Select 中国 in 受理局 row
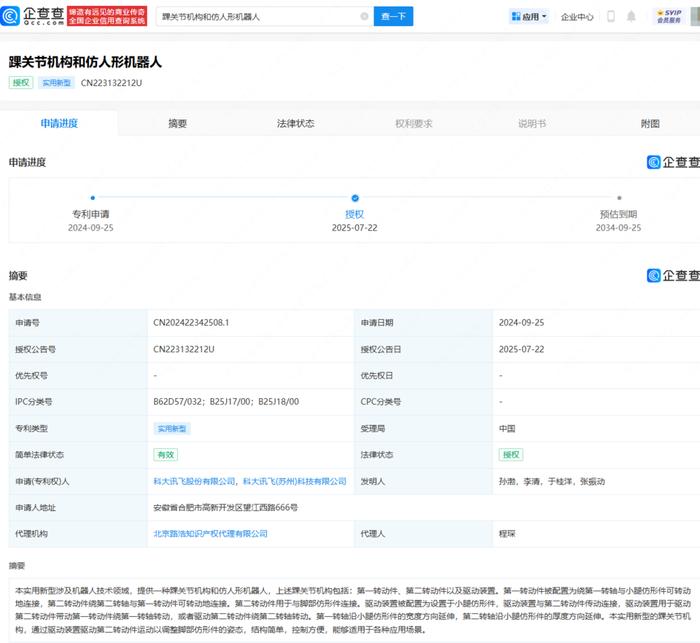Viewport: 700px width, 643px height. tap(507, 429)
